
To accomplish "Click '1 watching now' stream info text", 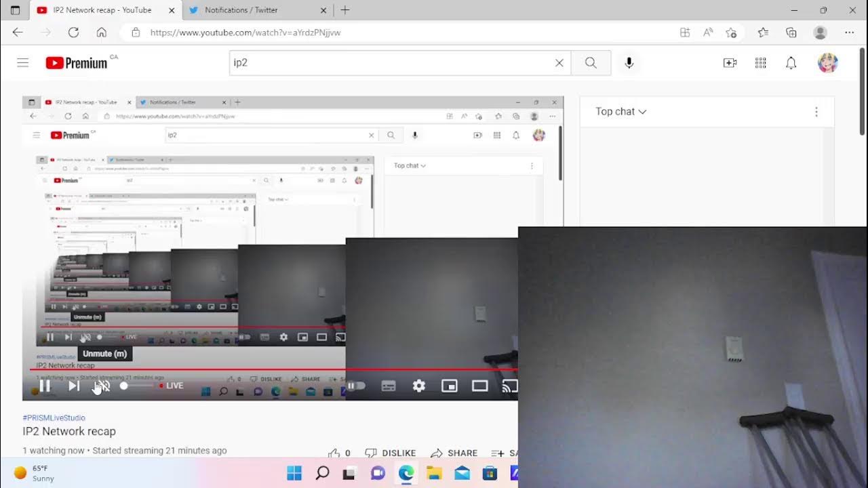I will point(54,451).
